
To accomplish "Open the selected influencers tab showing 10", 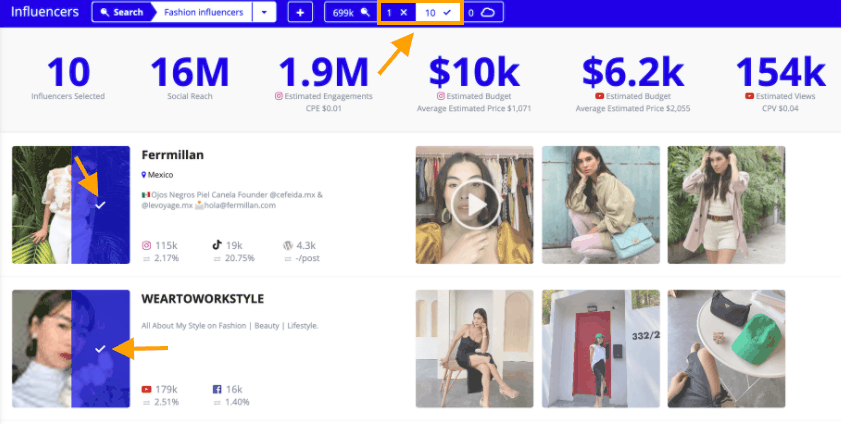I will [439, 12].
